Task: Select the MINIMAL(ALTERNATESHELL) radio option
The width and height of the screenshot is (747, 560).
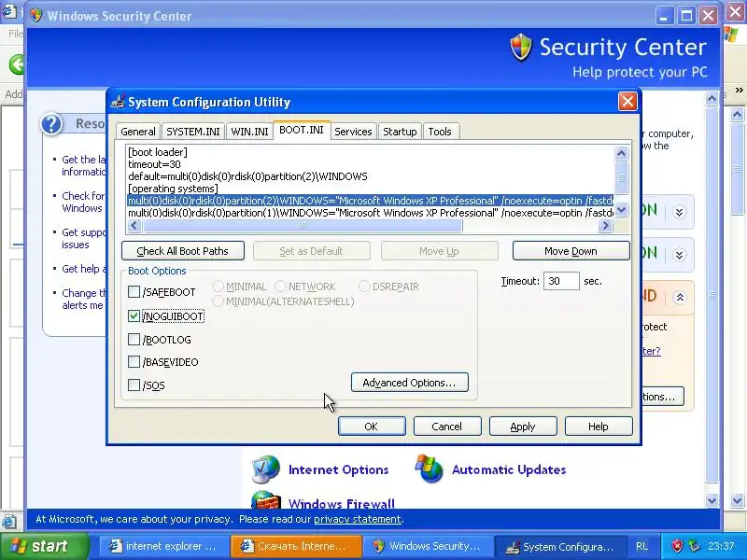Action: coord(218,301)
